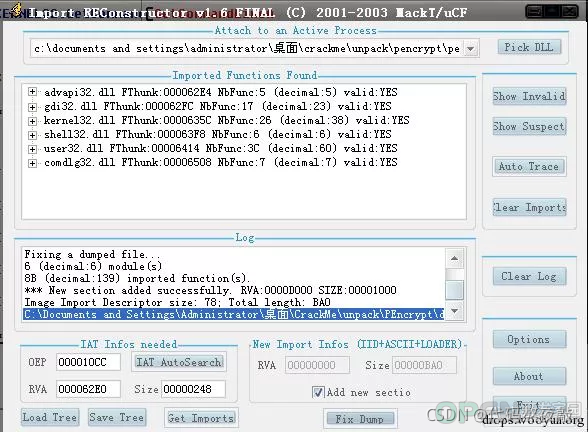Expand the comdlg32.dll import node
The height and width of the screenshot is (432, 588).
click(32, 163)
